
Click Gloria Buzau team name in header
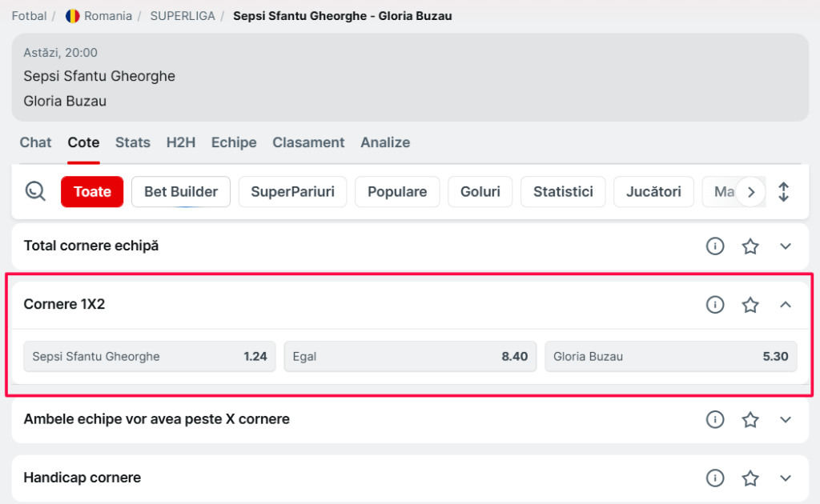tap(65, 101)
